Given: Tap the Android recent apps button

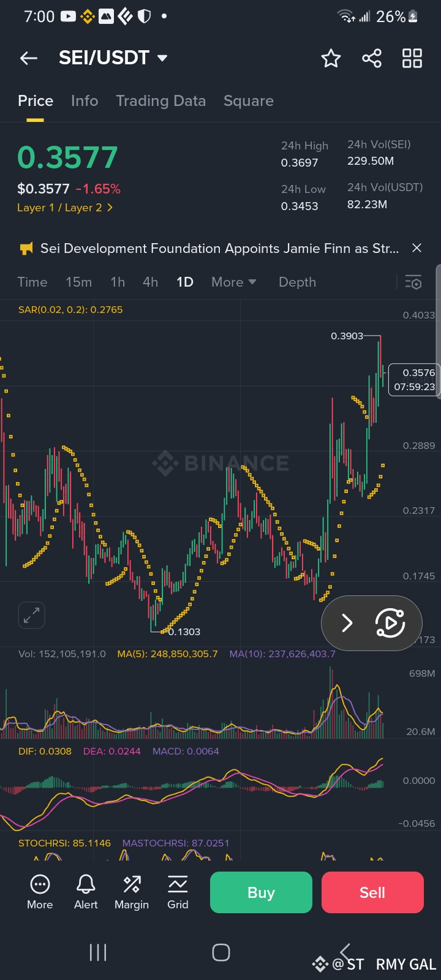Looking at the screenshot, I should pyautogui.click(x=98, y=952).
